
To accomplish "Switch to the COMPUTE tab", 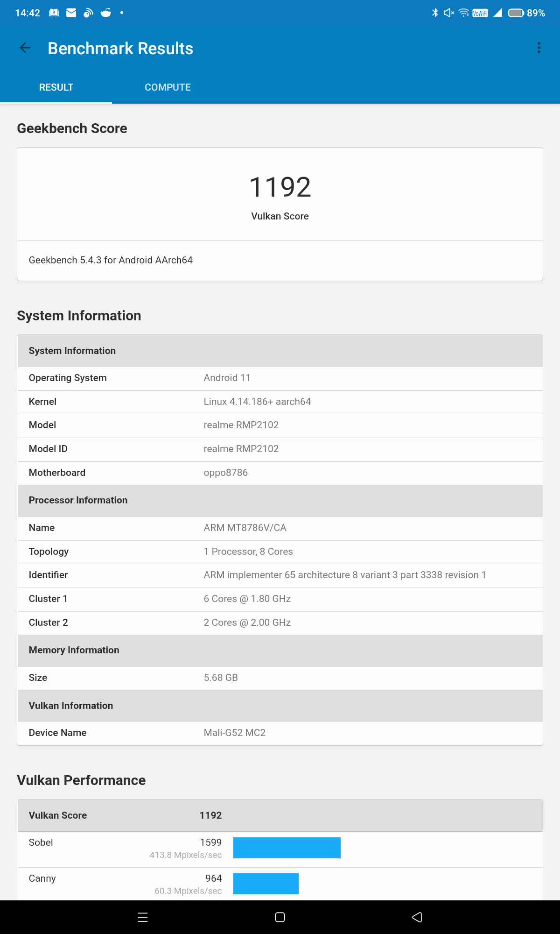I will [168, 87].
